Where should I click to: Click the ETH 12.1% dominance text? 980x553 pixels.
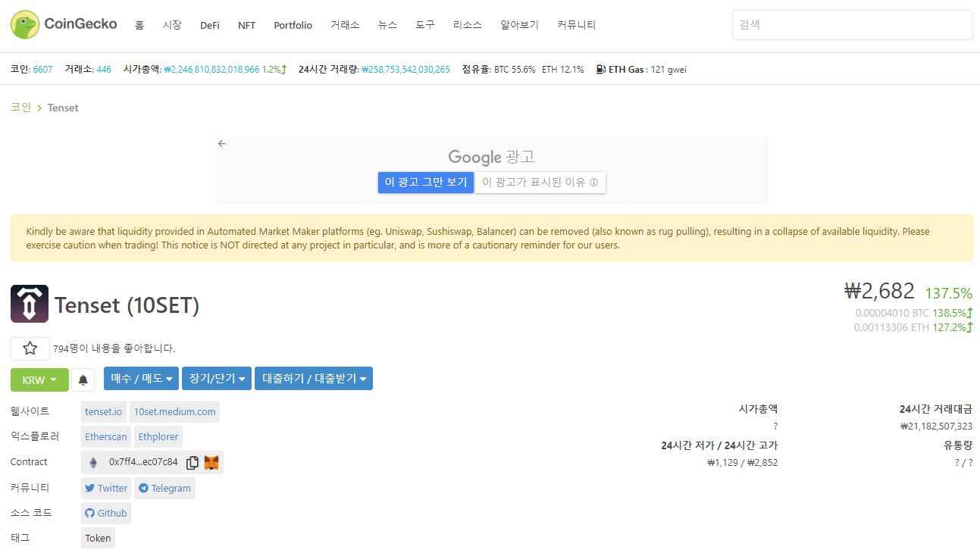pos(563,69)
